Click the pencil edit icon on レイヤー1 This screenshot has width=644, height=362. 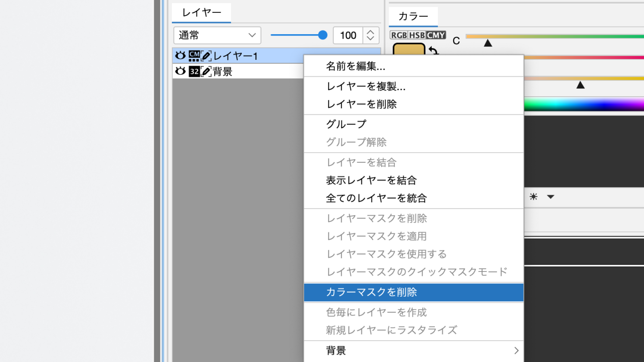point(206,56)
